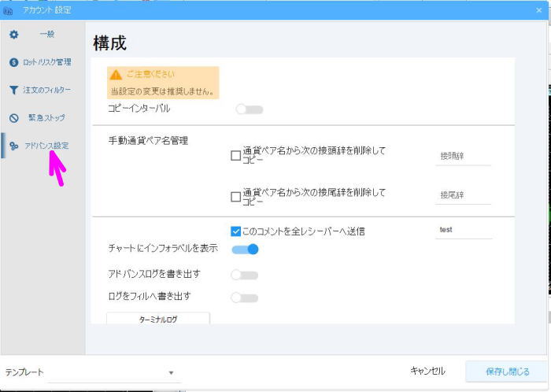551x392 pixels.
Task: Click the gear icon beside 一般
Action: (x=13, y=35)
